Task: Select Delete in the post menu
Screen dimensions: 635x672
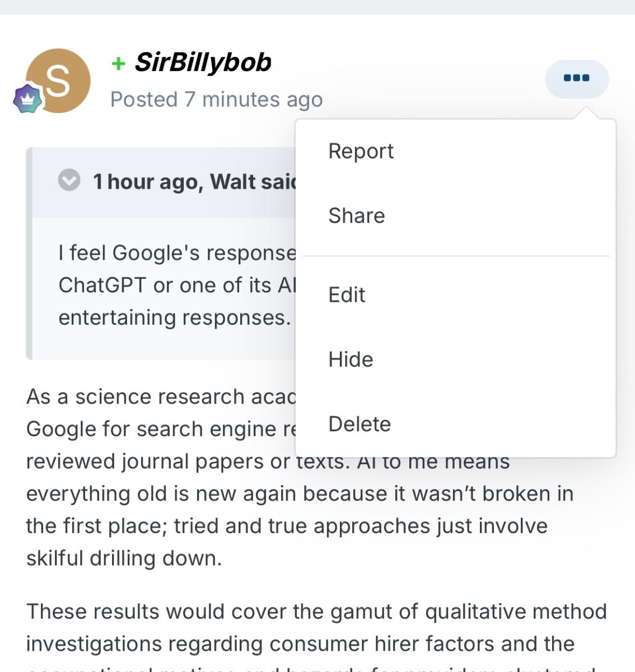Action: pos(359,424)
